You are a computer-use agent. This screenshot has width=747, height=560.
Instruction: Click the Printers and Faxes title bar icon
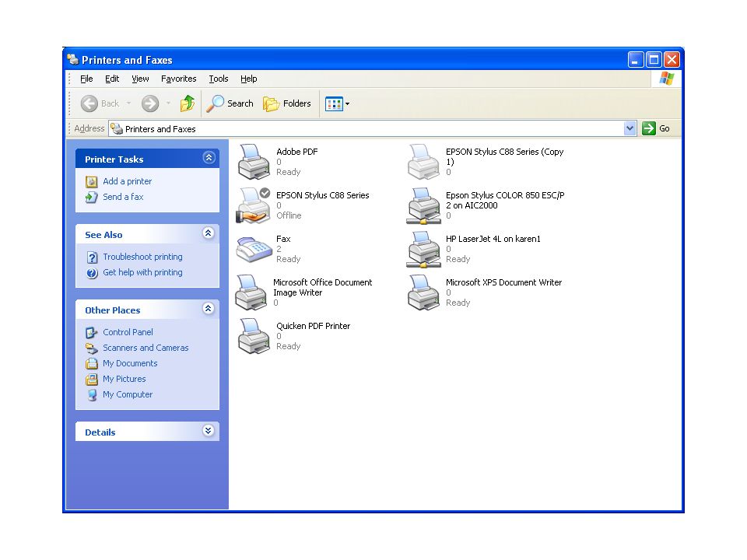point(73,60)
